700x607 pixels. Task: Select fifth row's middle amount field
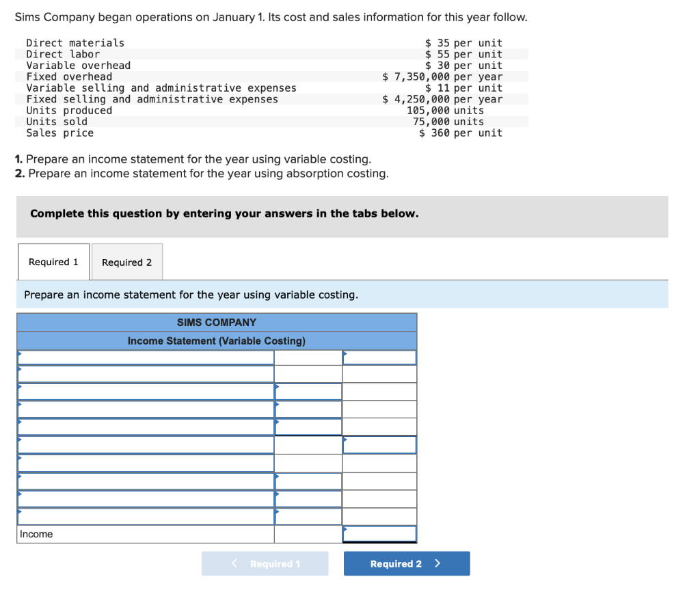click(308, 427)
